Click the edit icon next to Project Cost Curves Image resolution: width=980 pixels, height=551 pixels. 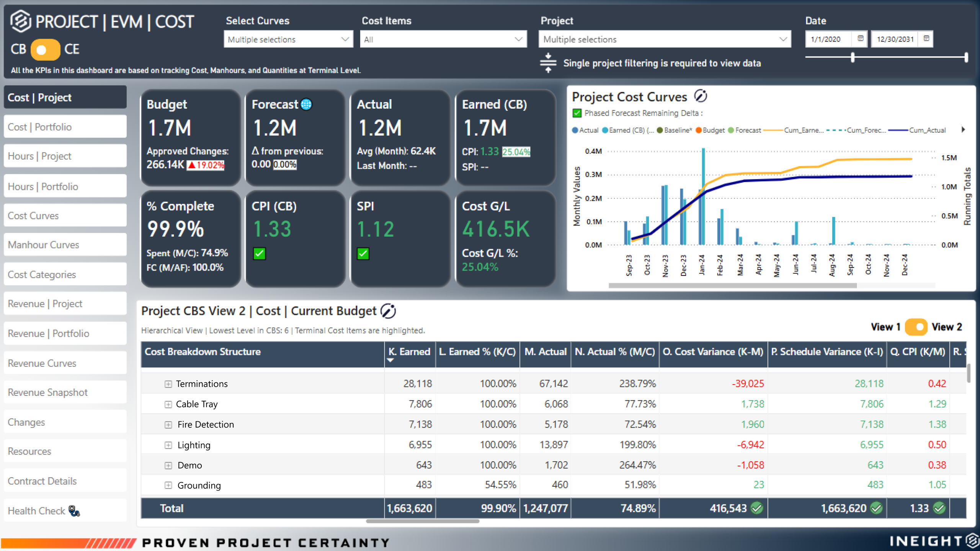click(x=700, y=96)
